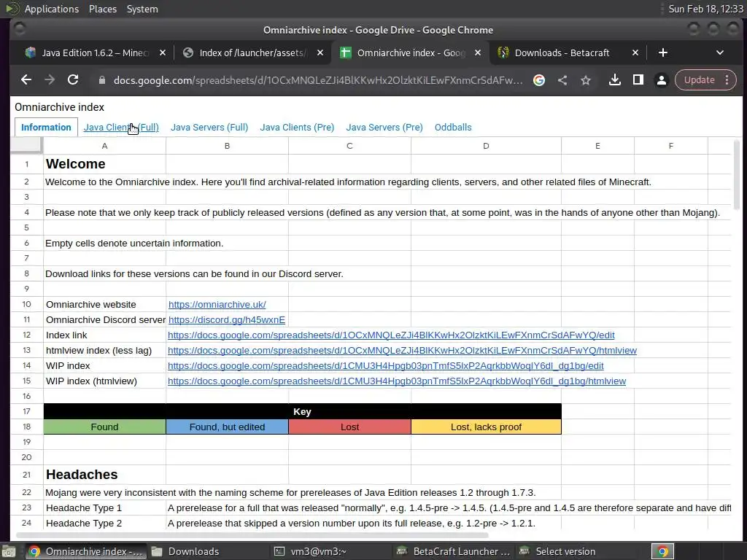747x560 pixels.
Task: Open the Applications menu
Action: 52,9
